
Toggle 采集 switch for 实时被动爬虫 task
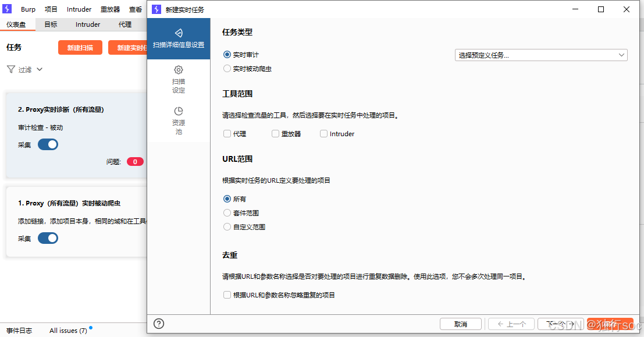48,239
